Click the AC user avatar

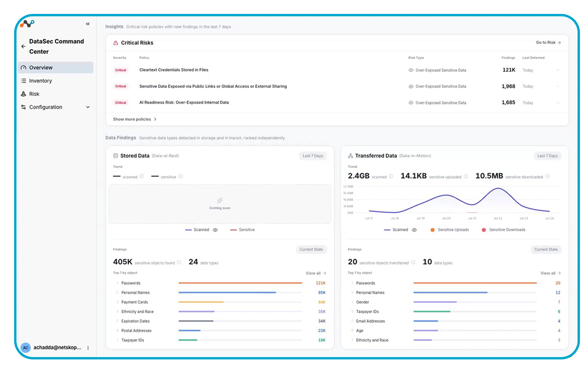(x=26, y=348)
